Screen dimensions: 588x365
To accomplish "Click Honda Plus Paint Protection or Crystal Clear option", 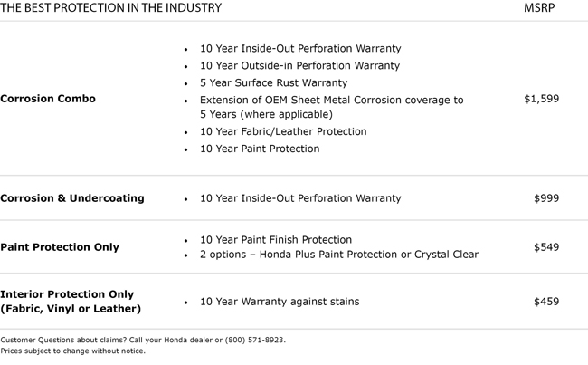I will pos(368,255).
